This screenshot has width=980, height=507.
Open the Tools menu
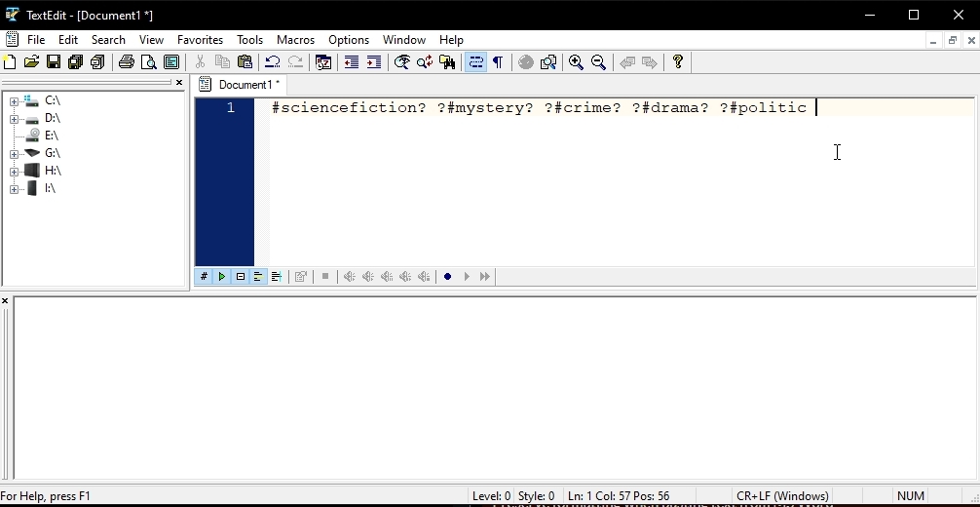pyautogui.click(x=249, y=40)
